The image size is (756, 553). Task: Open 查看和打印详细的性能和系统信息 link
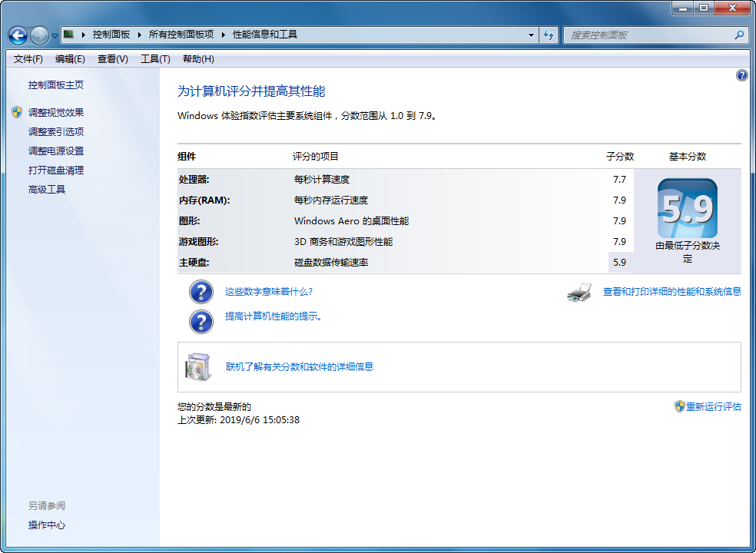(x=672, y=292)
